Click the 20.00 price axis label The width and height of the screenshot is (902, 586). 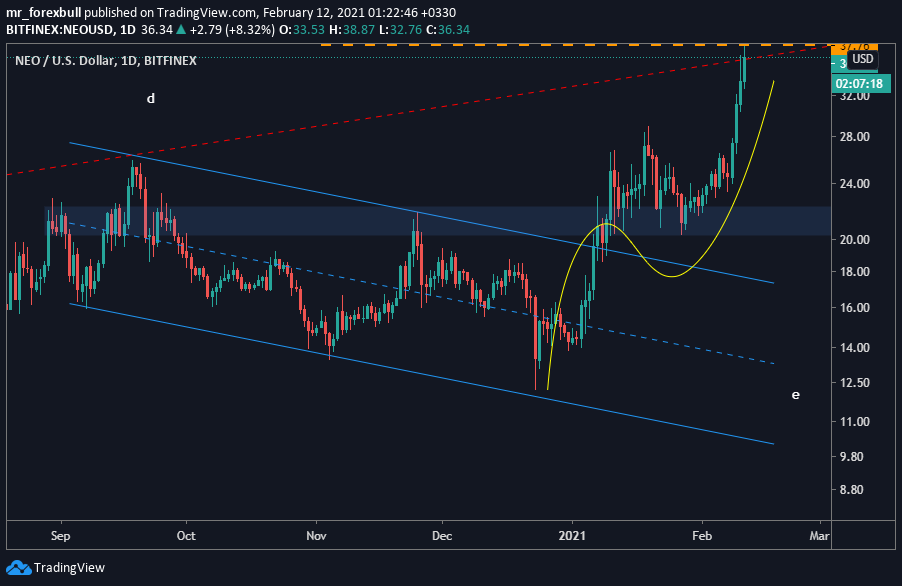pos(855,240)
